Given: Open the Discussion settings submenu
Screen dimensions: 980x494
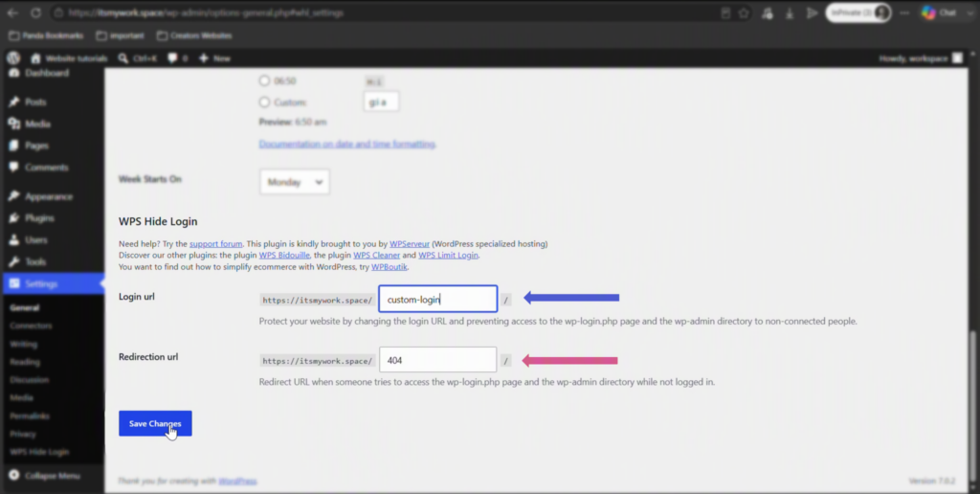Looking at the screenshot, I should point(29,379).
